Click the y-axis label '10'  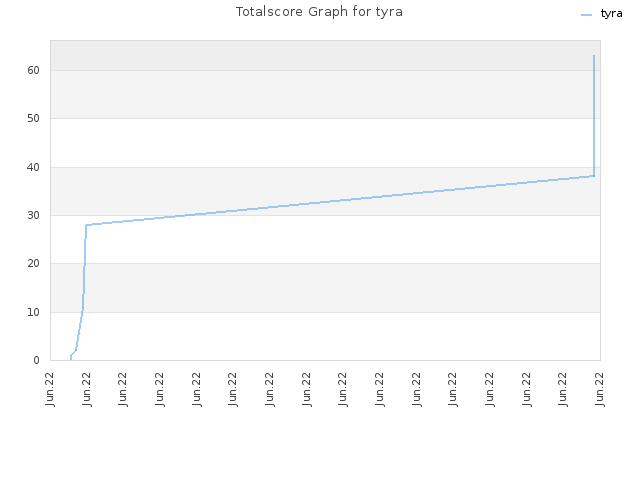pos(33,312)
